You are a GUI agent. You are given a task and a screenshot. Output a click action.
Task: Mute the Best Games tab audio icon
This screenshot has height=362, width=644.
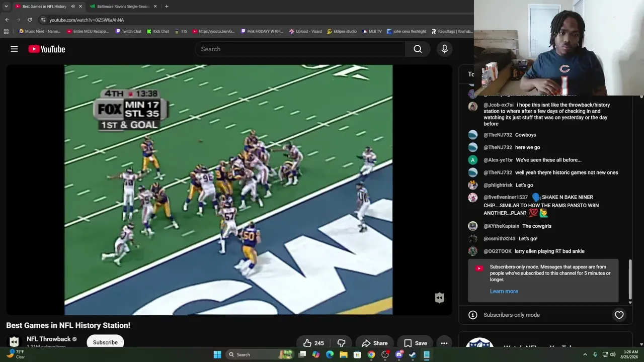pos(73,7)
